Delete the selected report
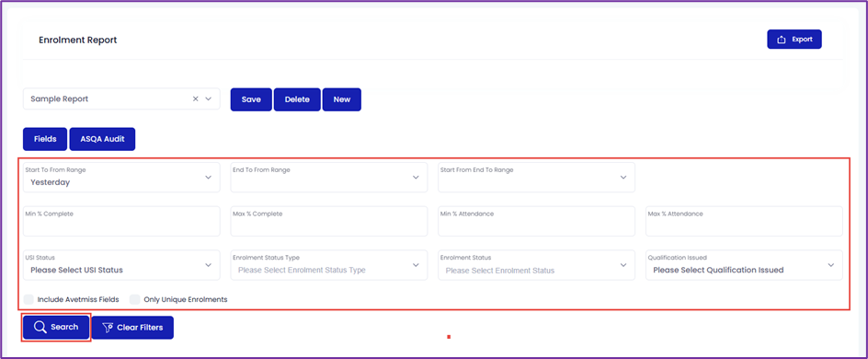Image resolution: width=868 pixels, height=359 pixels. pos(297,99)
